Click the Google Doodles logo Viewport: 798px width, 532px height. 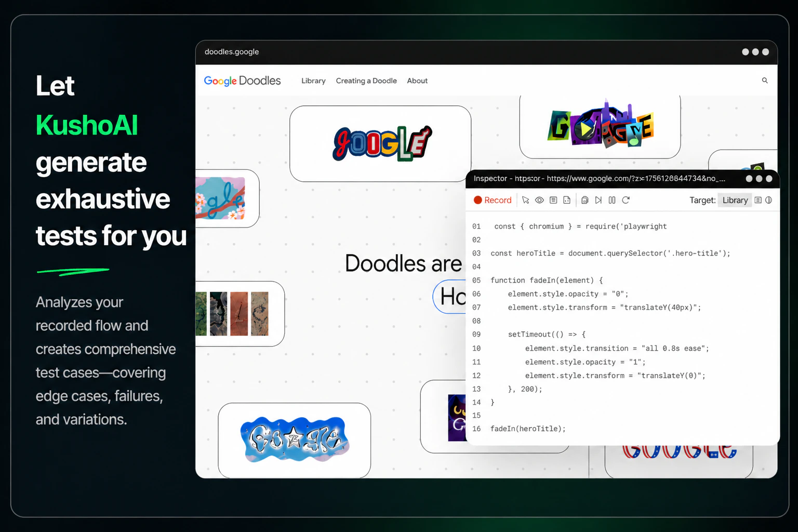pos(242,81)
